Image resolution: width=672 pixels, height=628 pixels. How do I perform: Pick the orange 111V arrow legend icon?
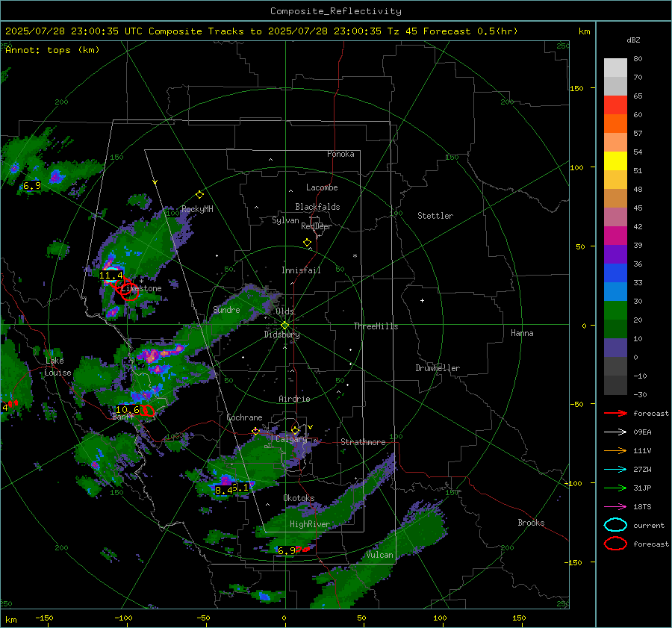615,450
